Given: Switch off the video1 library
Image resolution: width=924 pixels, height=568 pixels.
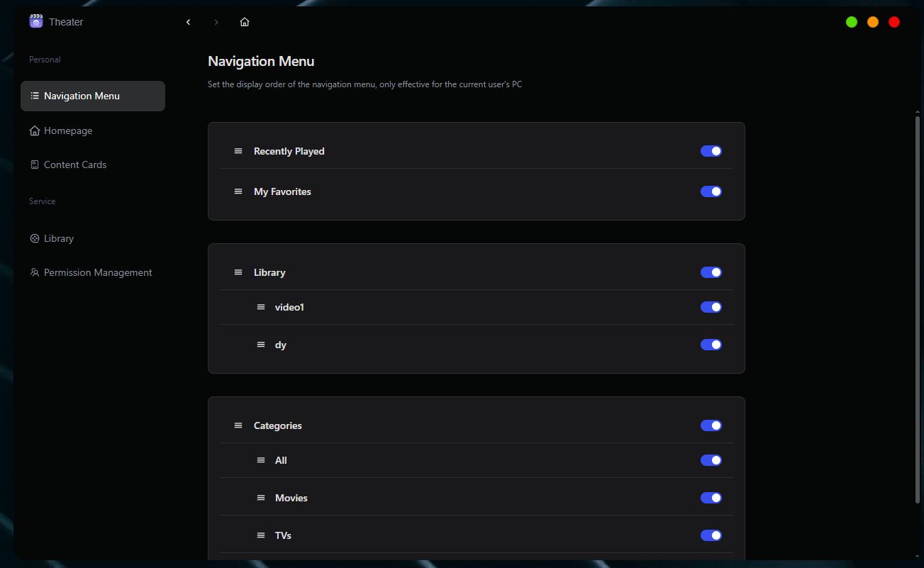Looking at the screenshot, I should pyautogui.click(x=711, y=307).
